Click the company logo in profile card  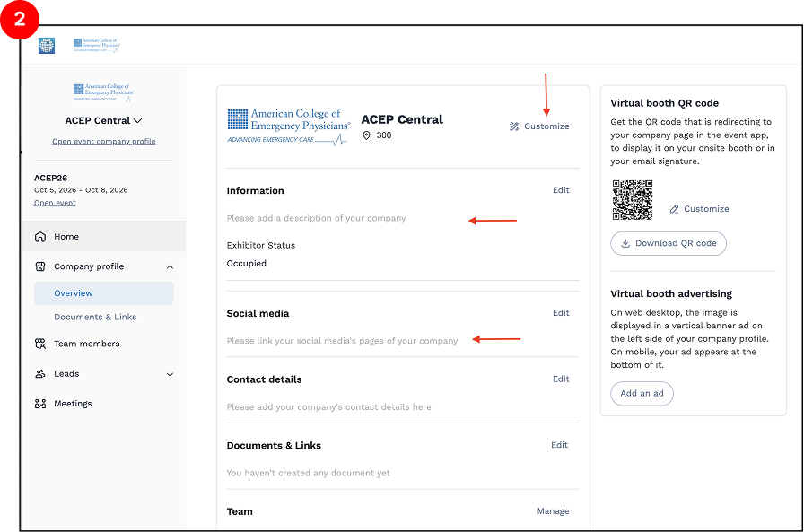[289, 126]
